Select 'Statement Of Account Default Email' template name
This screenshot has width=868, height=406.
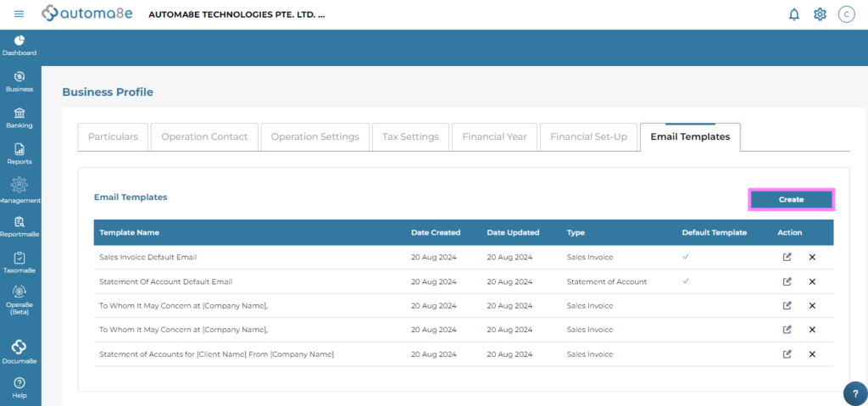pos(165,281)
